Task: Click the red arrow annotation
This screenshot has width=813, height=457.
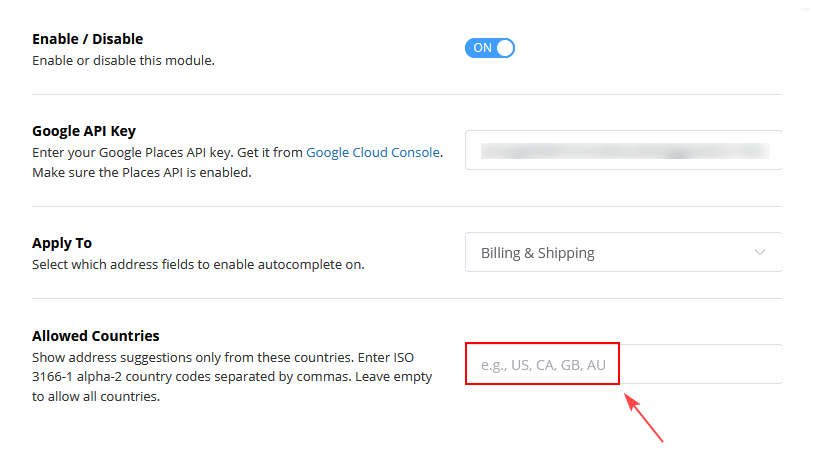Action: 644,417
